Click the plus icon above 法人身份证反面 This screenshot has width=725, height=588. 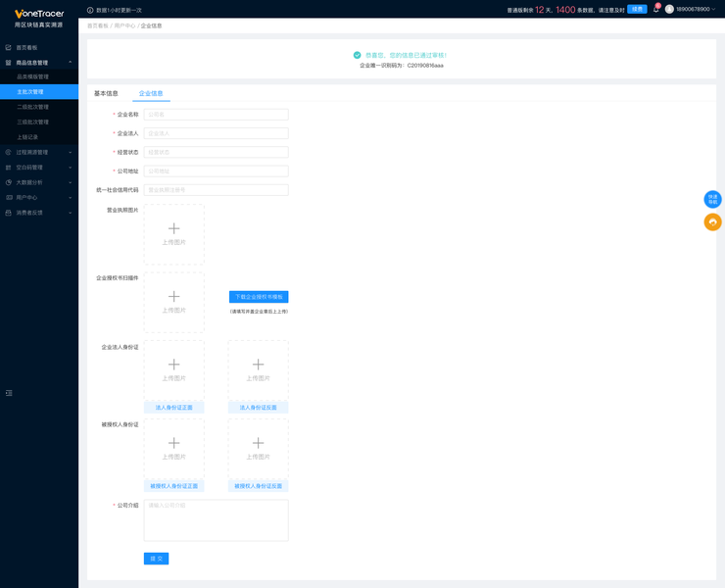[x=258, y=365]
